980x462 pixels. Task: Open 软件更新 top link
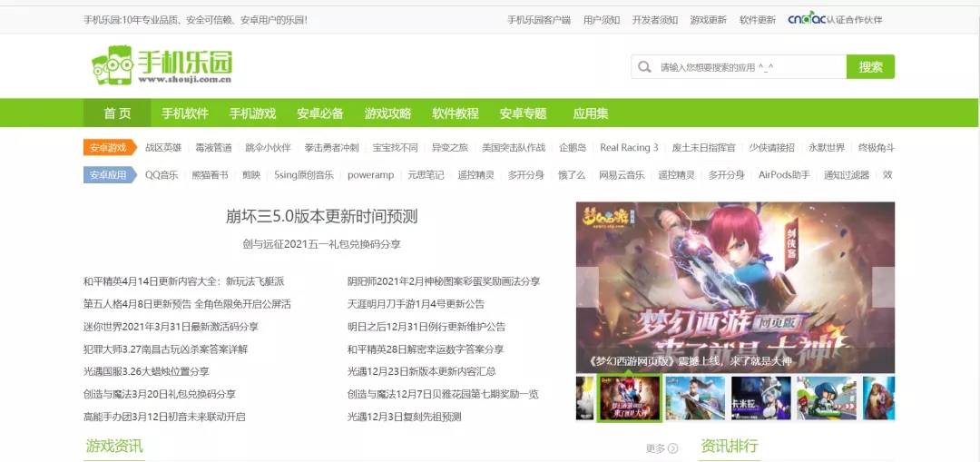pos(758,20)
